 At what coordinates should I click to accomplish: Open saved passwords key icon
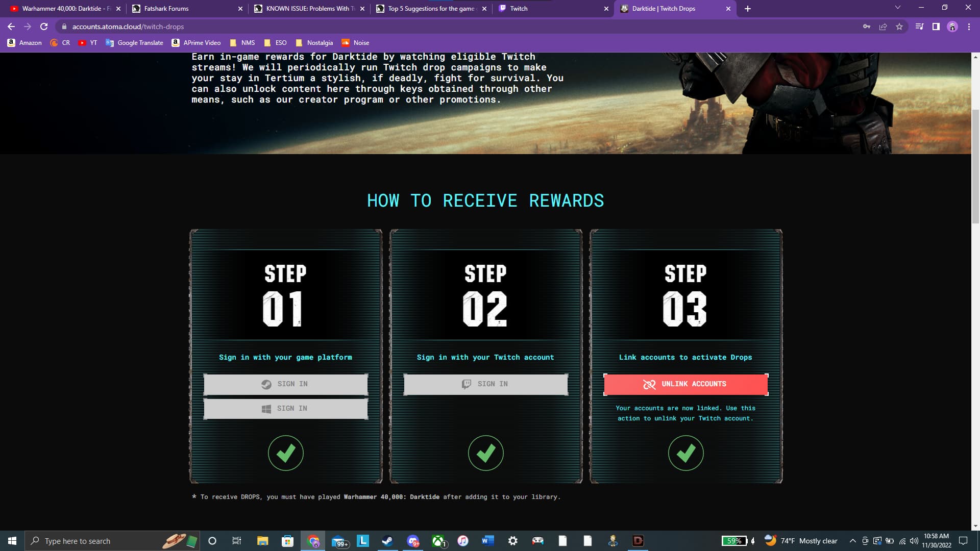coord(867,27)
